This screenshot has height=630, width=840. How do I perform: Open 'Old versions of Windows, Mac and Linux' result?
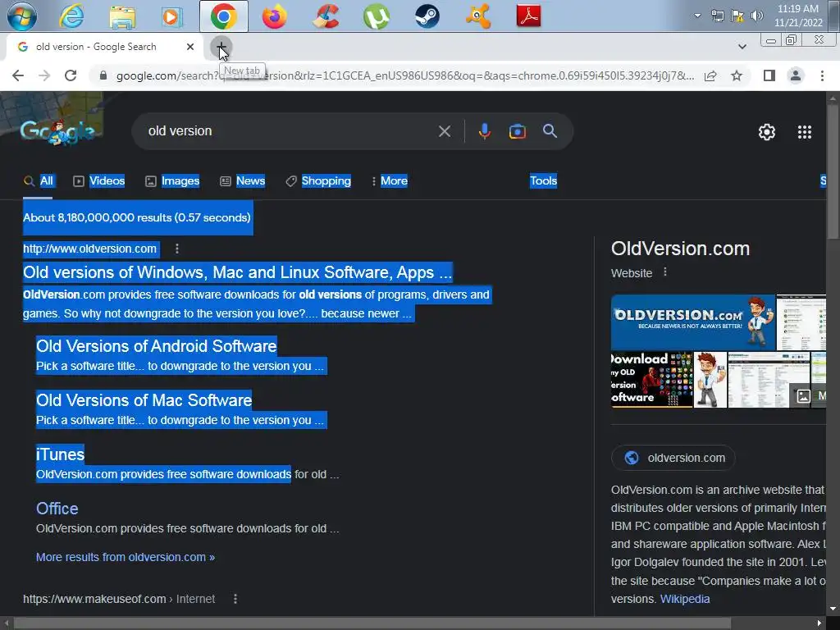(x=237, y=272)
